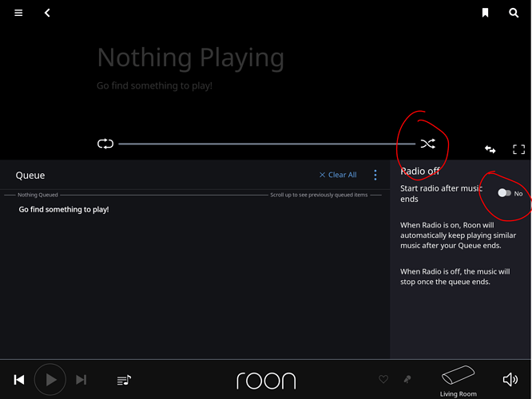Open the volume speaker control
This screenshot has height=399, width=532.
510,380
